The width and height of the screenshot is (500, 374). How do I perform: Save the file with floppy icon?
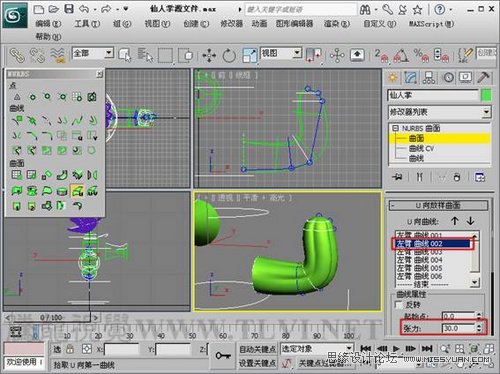coord(69,9)
